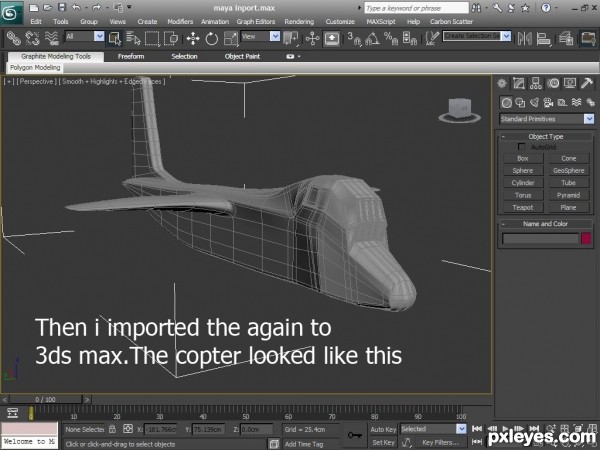Open the Layer Manager icon
The height and width of the screenshot is (450, 600).
click(x=566, y=39)
